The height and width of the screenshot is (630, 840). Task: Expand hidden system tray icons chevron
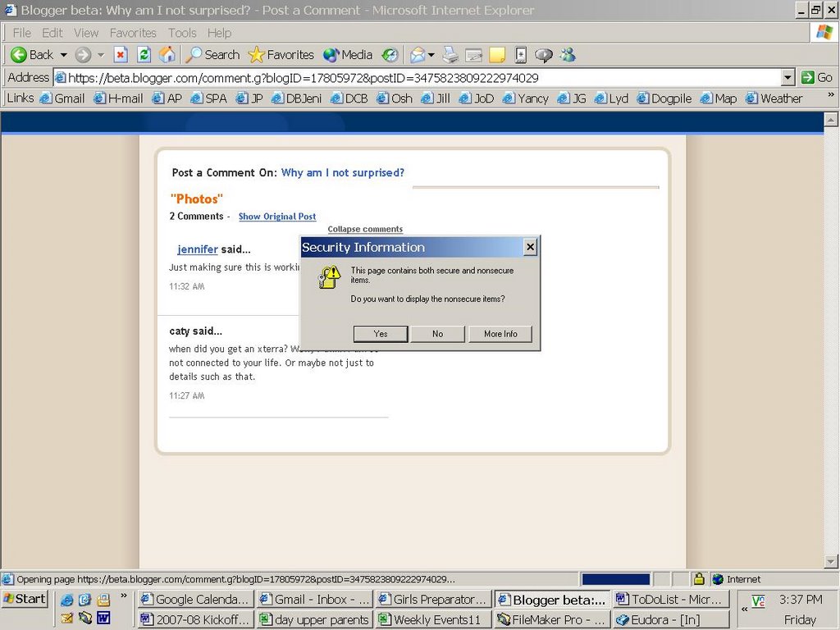coord(744,609)
